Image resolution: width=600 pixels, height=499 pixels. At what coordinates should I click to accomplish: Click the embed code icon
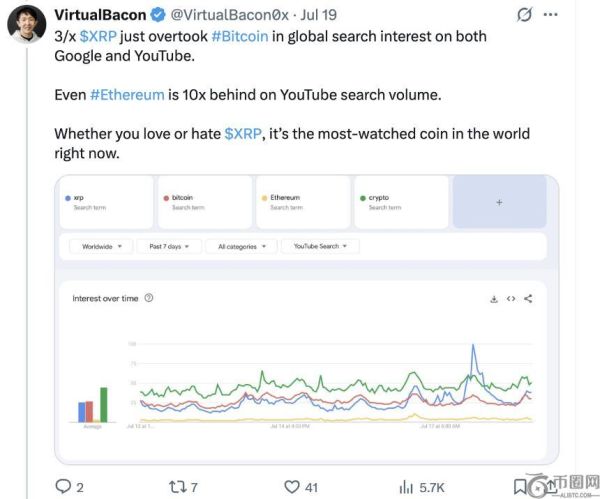511,298
